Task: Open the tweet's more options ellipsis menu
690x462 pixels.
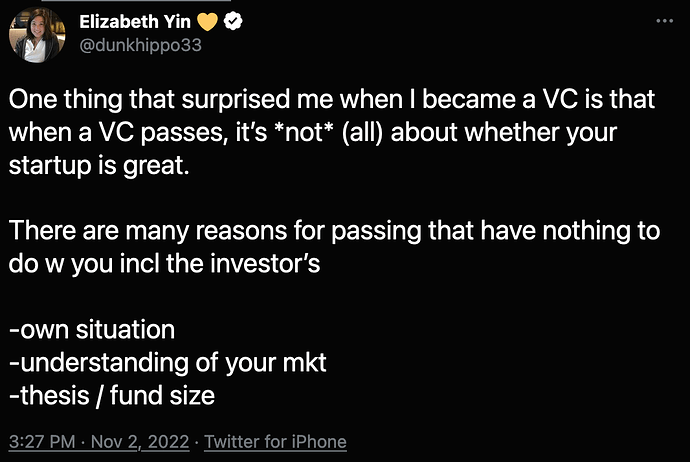Action: [x=663, y=20]
